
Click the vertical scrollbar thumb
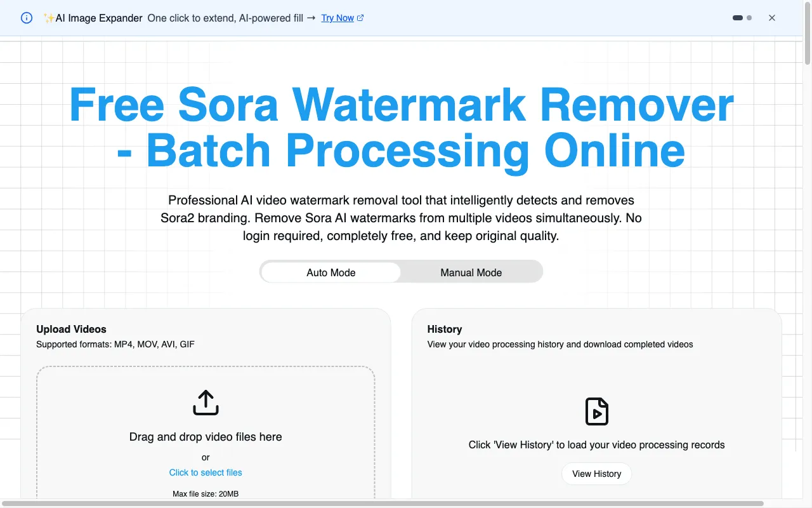click(808, 33)
